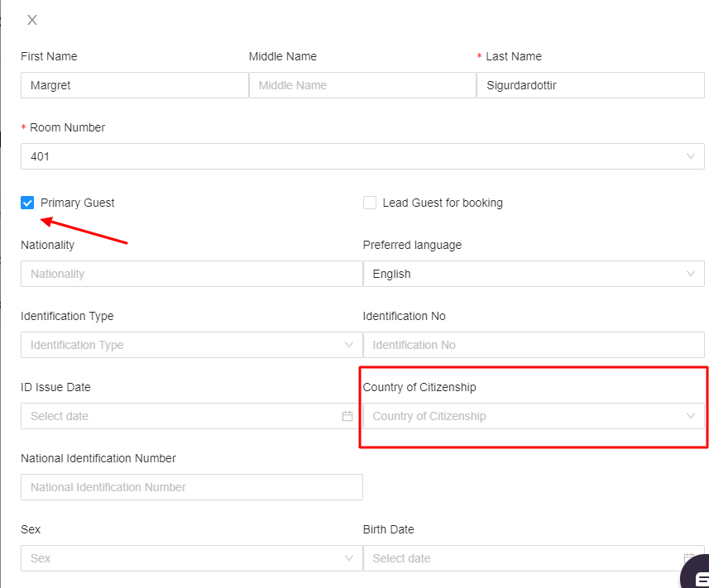Click the Primary Guest label text
Screen dimensions: 709x588
[77, 203]
